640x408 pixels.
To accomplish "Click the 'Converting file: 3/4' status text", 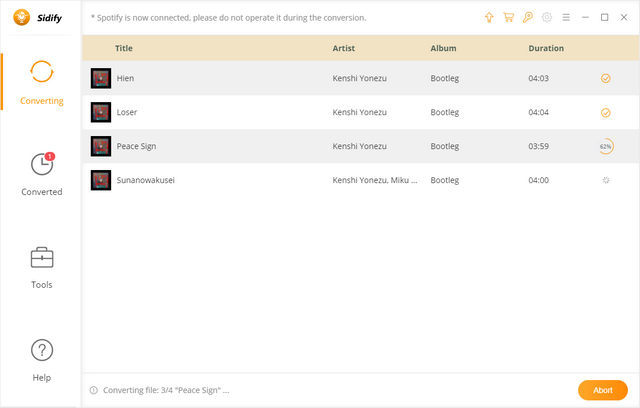I will (166, 390).
